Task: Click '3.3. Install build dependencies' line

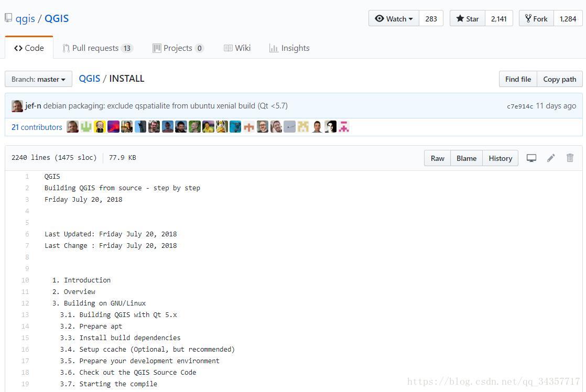Action: [120, 338]
